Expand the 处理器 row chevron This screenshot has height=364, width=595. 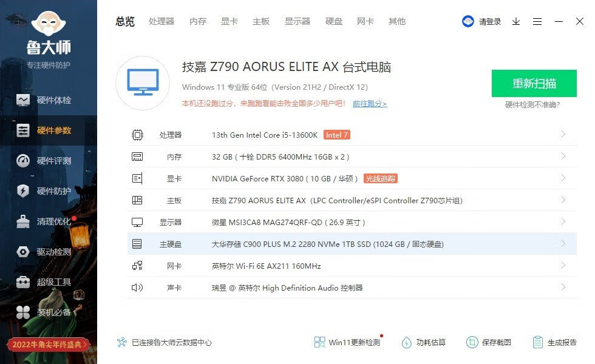pyautogui.click(x=563, y=134)
